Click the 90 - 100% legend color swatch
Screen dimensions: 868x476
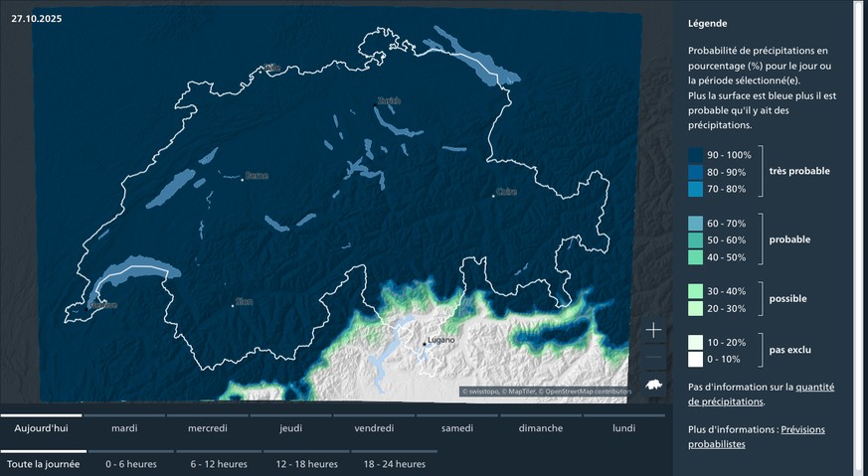(x=695, y=155)
